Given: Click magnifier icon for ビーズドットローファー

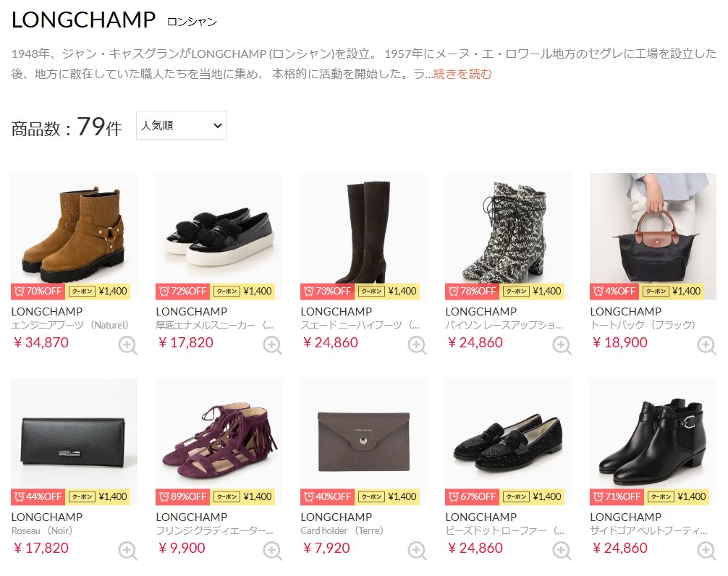Looking at the screenshot, I should click(562, 551).
